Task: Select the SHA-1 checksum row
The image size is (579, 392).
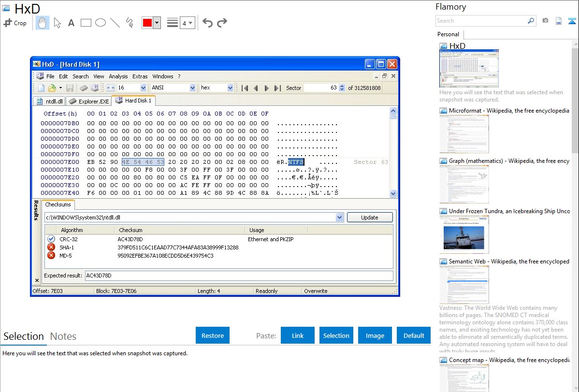Action: (x=219, y=247)
